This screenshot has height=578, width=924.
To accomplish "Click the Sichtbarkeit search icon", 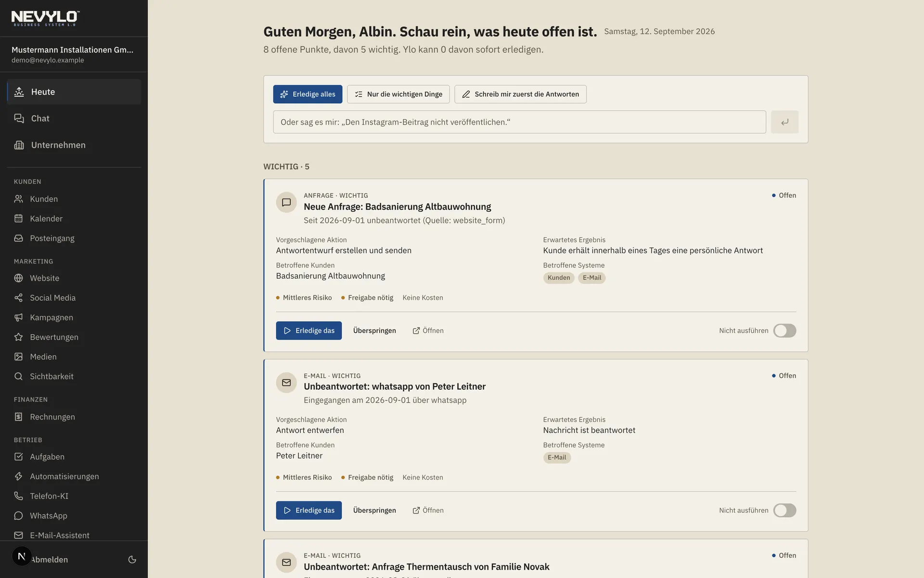I will (x=19, y=377).
